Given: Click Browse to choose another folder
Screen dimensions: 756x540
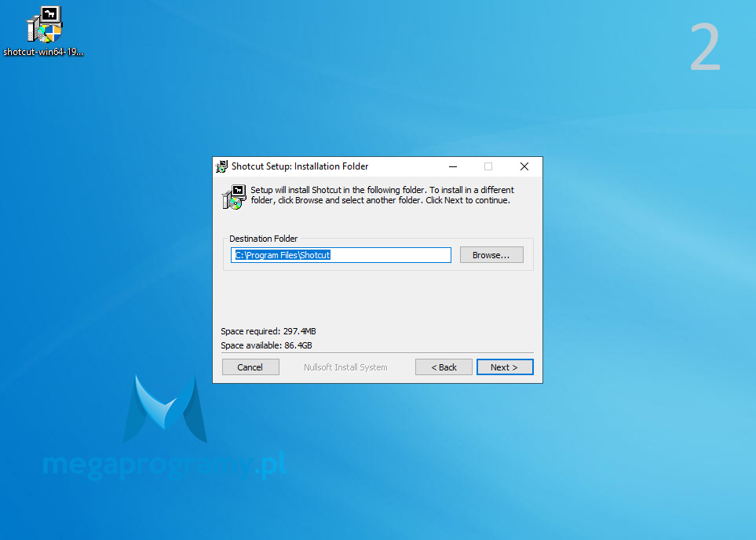Looking at the screenshot, I should coord(491,255).
